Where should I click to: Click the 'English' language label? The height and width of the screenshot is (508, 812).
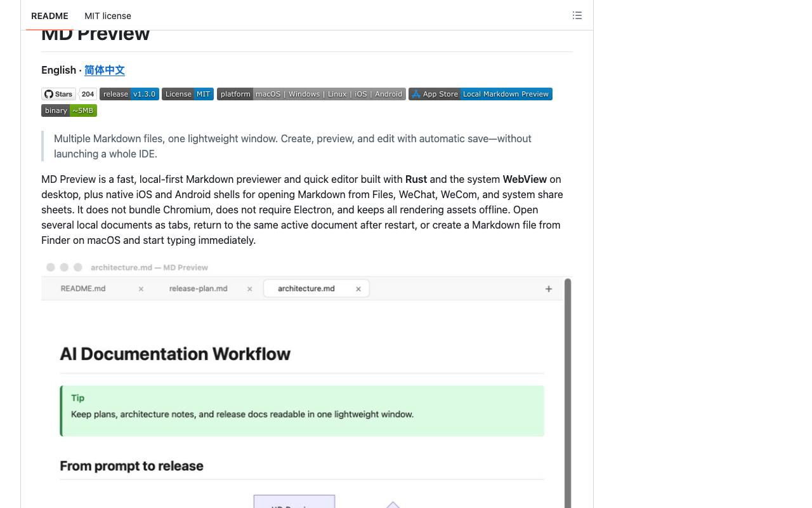pos(58,70)
